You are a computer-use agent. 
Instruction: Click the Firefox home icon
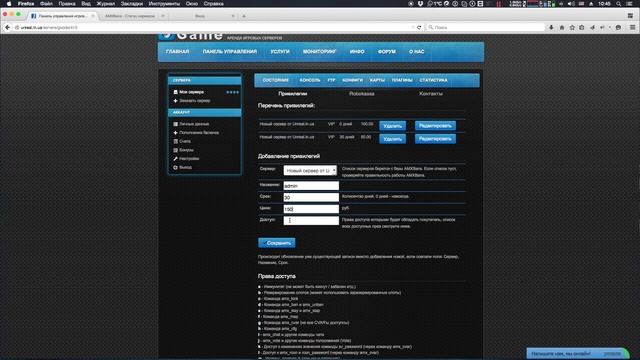pos(562,27)
